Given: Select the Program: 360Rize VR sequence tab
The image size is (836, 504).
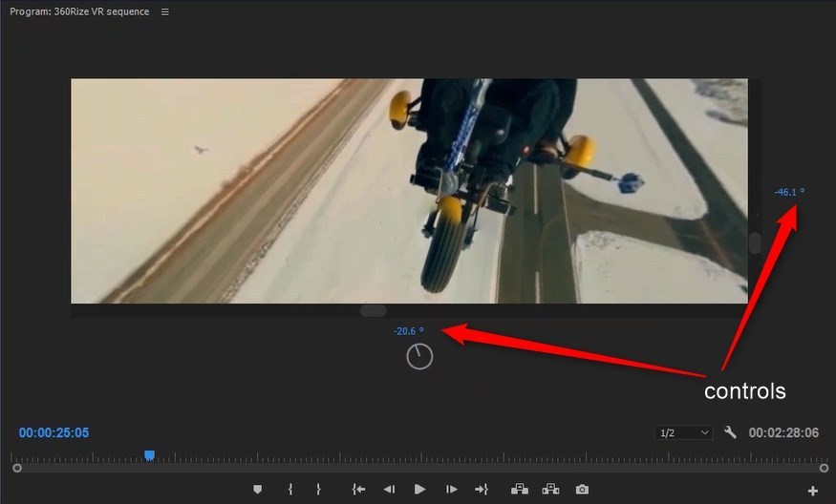Looking at the screenshot, I should (79, 11).
